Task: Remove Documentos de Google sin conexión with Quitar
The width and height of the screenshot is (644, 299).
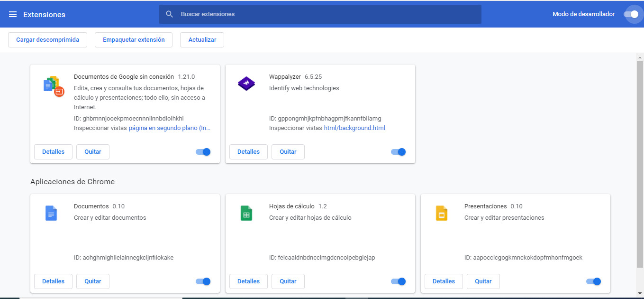Action: [93, 152]
